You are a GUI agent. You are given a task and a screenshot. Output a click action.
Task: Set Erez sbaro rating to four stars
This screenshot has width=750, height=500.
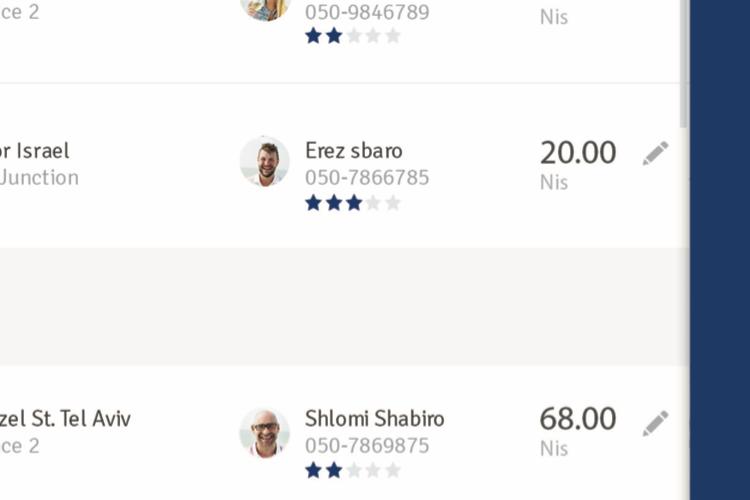[373, 203]
